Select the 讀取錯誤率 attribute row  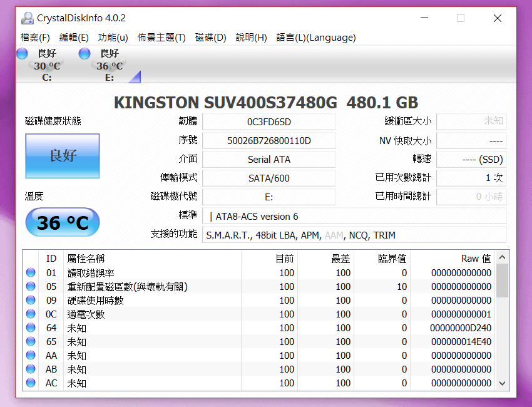259,272
